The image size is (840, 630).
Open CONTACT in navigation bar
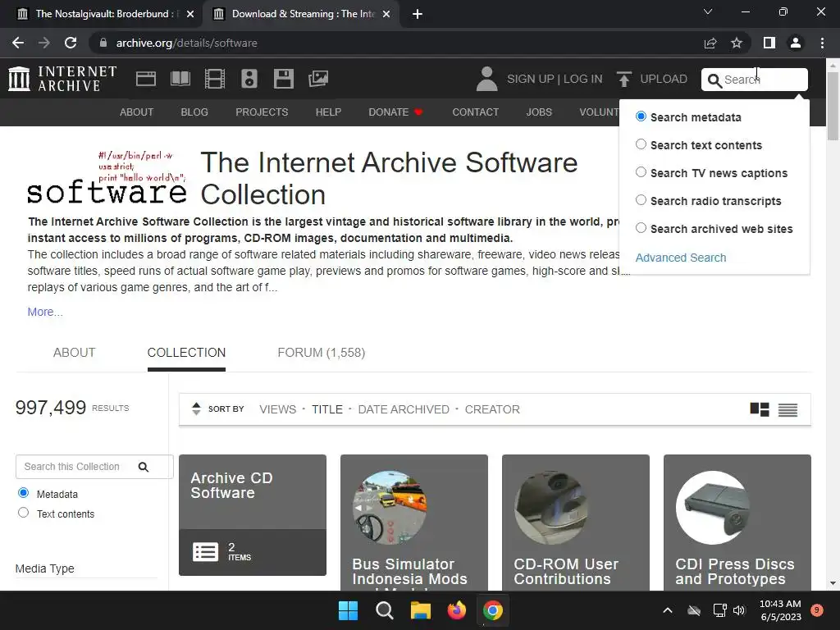tap(475, 112)
